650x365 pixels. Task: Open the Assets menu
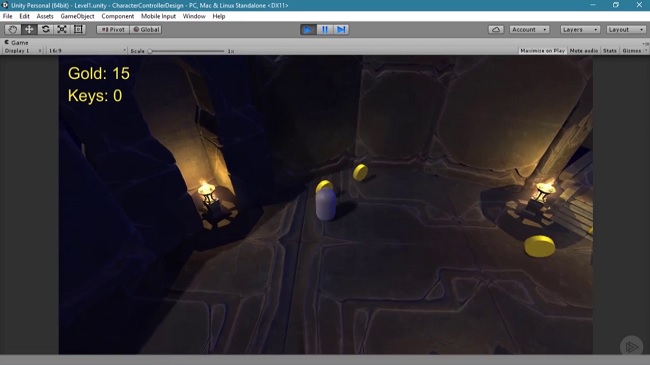45,16
